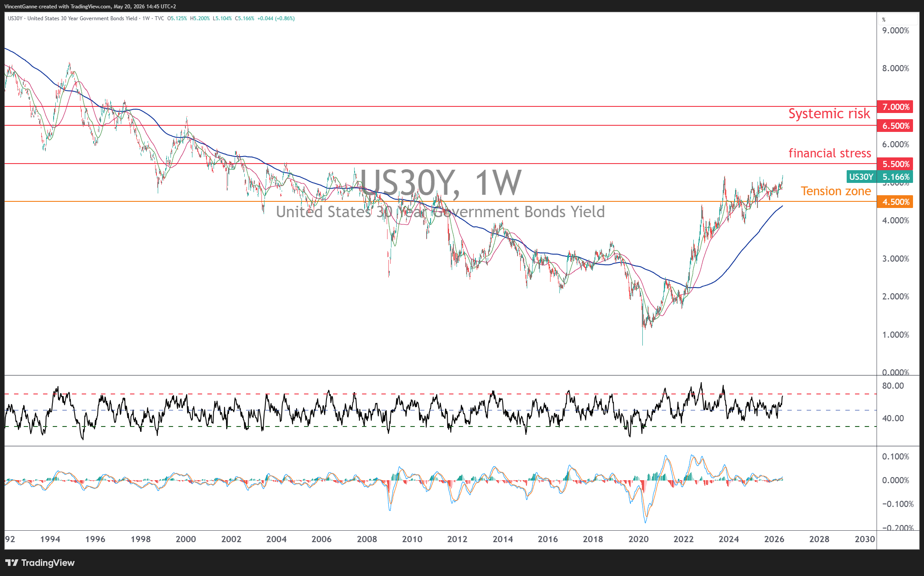Select the red 5.500% price label
924x576 pixels.
pos(895,164)
